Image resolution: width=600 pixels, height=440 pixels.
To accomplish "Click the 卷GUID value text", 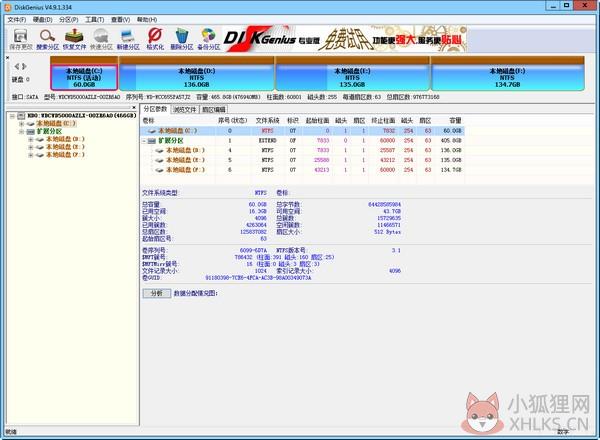I will 258,278.
